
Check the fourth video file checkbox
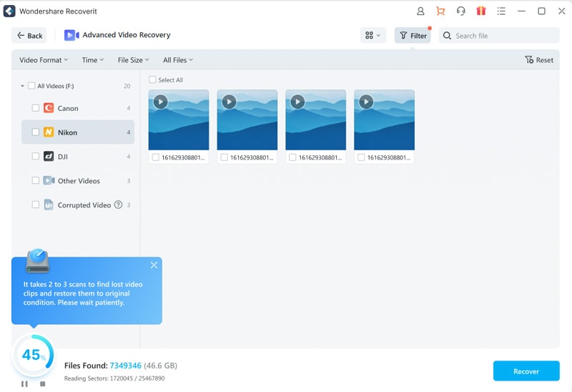[361, 157]
